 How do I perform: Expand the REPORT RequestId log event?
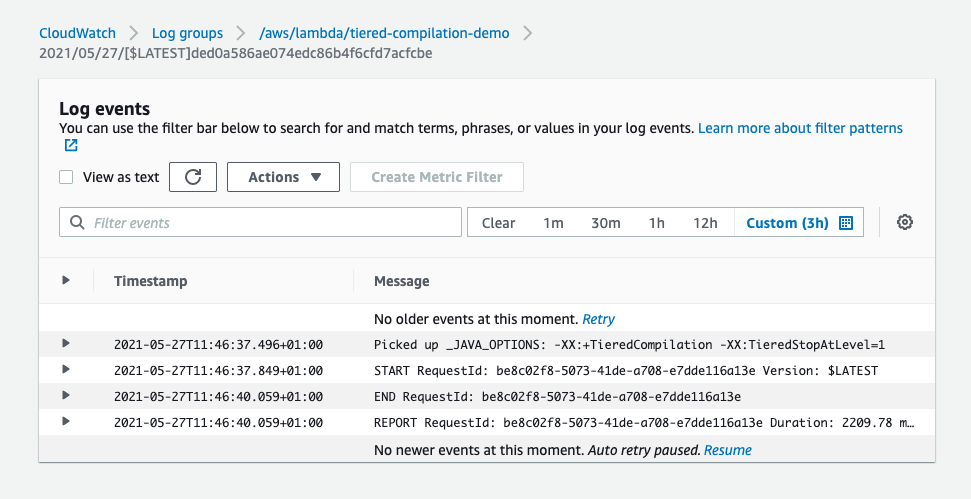[x=66, y=422]
